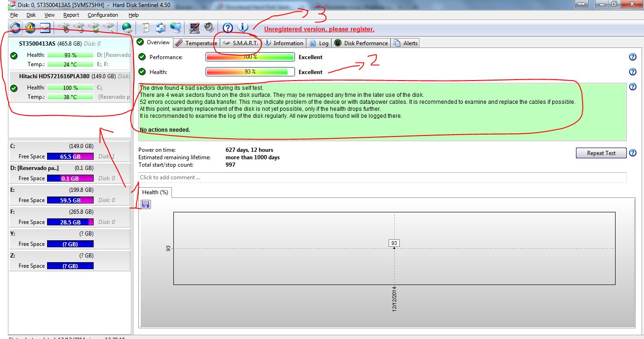Click the monitor with pencil configuration icon
This screenshot has width=644, height=339.
(x=194, y=28)
